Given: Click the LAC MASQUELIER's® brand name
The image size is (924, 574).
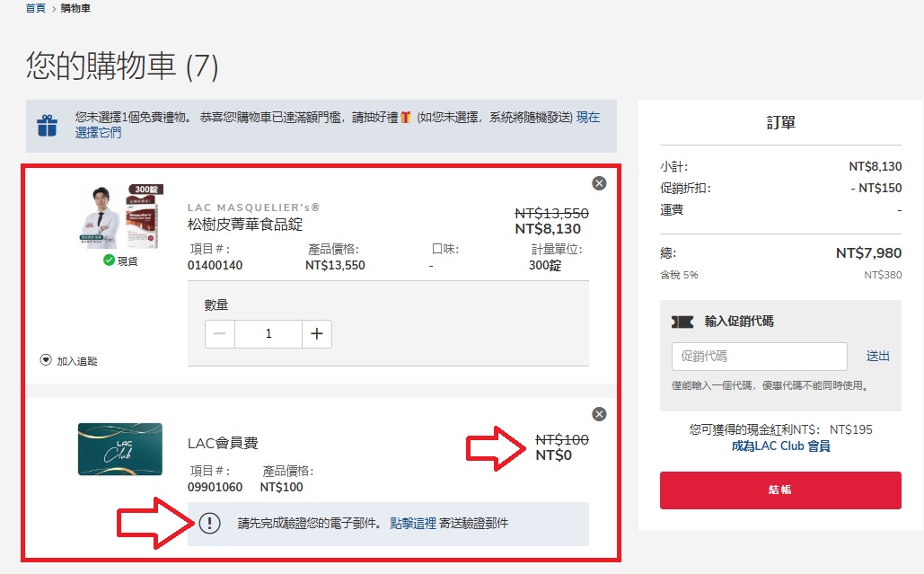Looking at the screenshot, I should (253, 208).
